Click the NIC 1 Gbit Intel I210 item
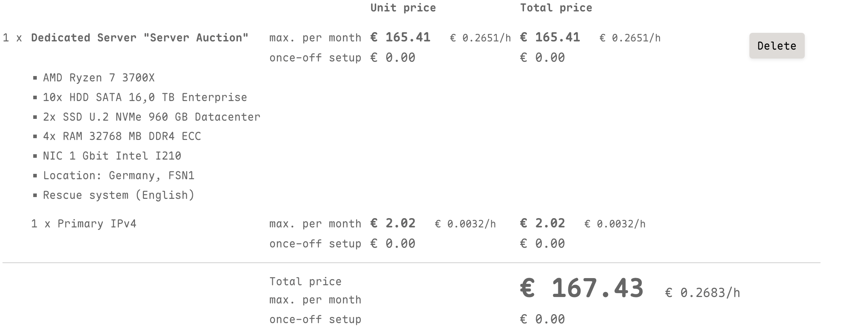The width and height of the screenshot is (868, 332). click(112, 156)
